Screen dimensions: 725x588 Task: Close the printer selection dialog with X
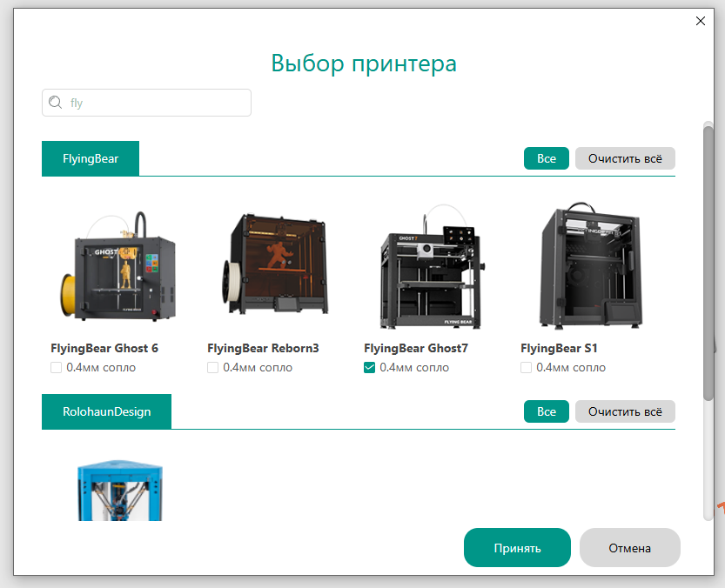click(701, 21)
